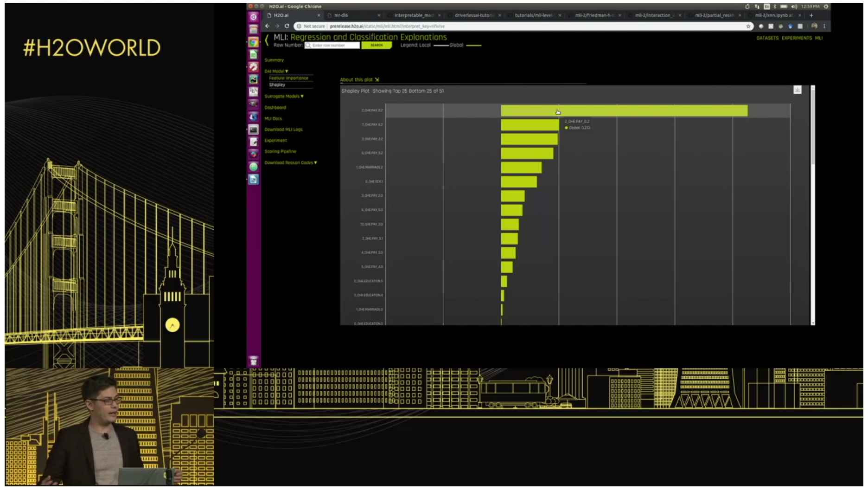Open a new Chrome tab with plus

coord(811,15)
